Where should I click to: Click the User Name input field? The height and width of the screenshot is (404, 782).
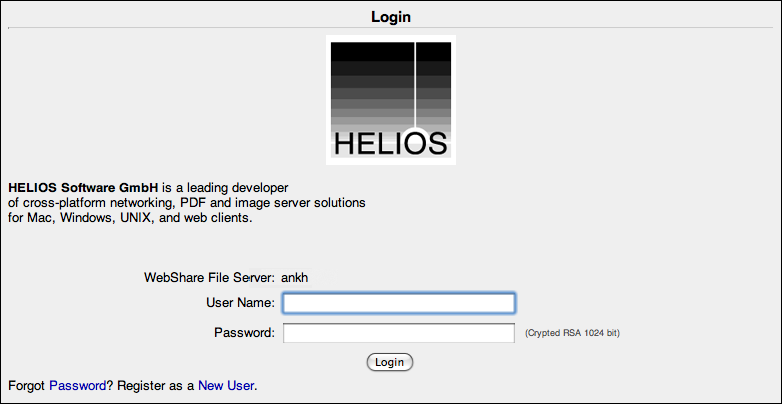point(398,303)
